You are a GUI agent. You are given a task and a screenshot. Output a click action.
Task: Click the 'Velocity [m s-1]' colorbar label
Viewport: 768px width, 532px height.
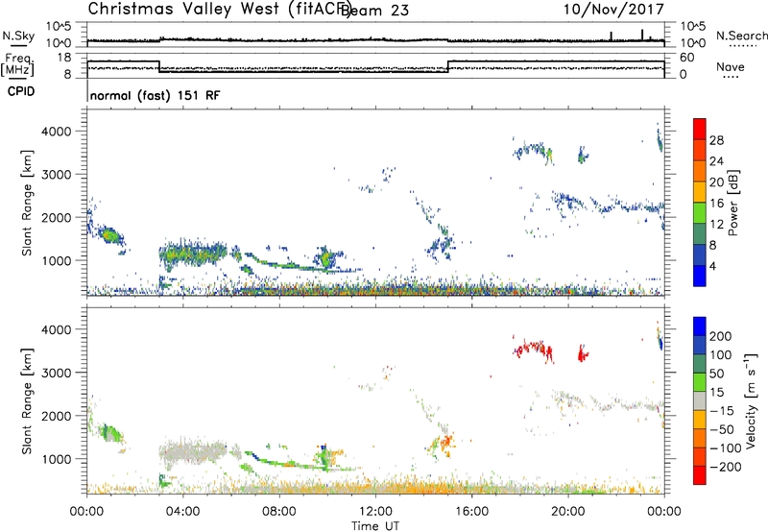[x=750, y=400]
